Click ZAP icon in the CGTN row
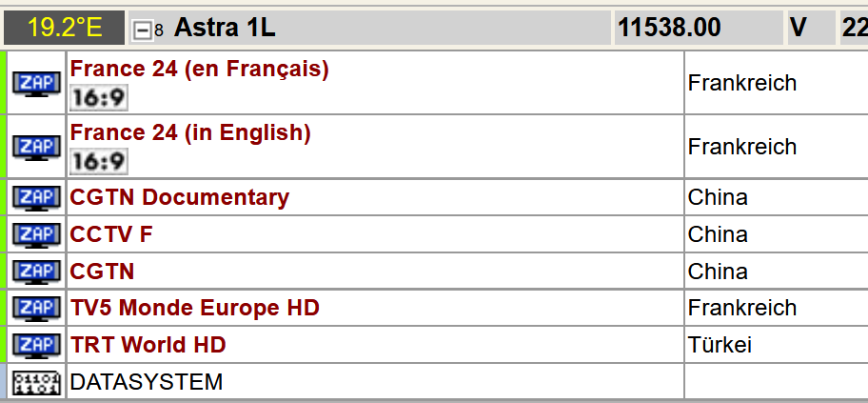 tap(36, 272)
